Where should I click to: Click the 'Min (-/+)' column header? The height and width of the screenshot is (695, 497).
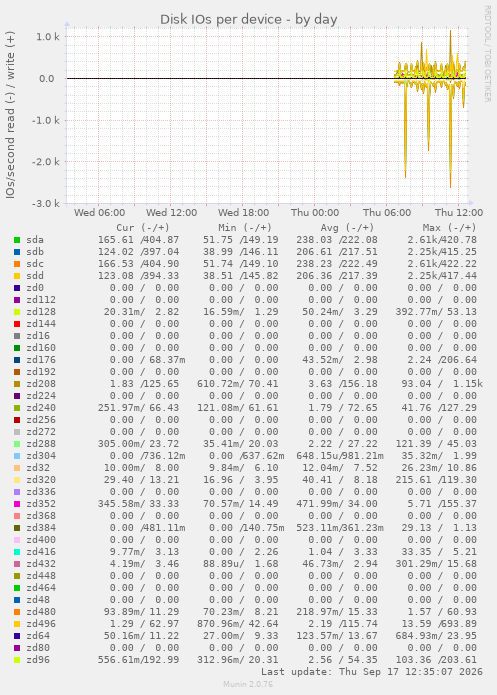pos(245,227)
